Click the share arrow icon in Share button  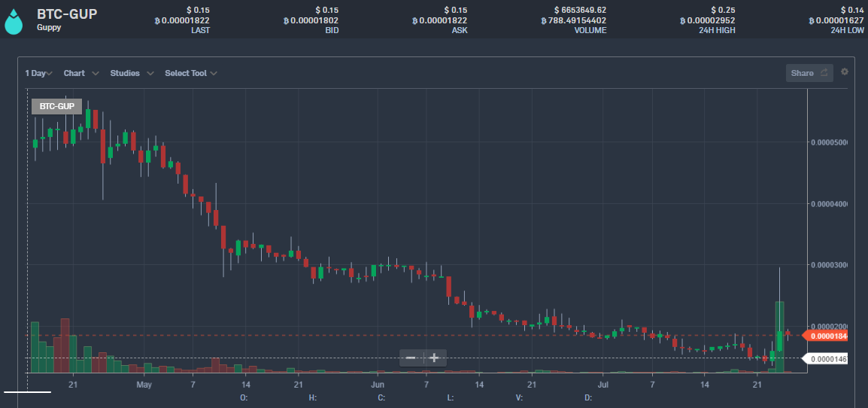pyautogui.click(x=824, y=73)
